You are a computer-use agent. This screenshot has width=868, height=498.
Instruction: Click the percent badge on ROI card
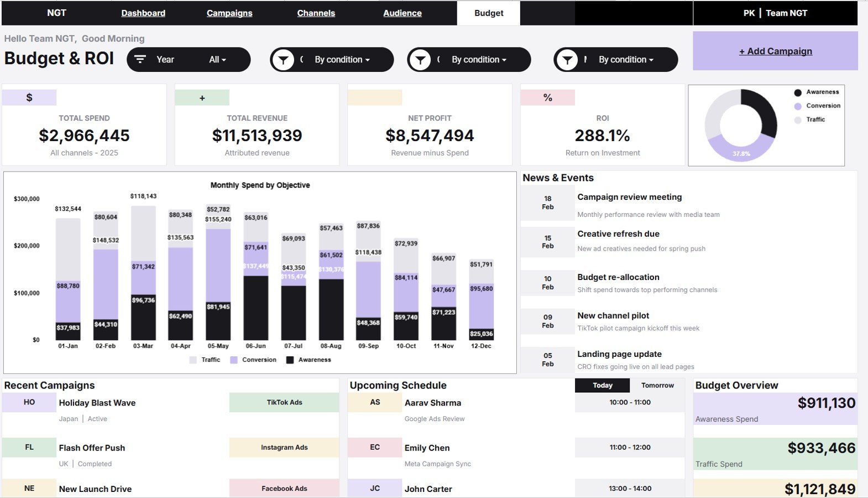[x=547, y=97]
